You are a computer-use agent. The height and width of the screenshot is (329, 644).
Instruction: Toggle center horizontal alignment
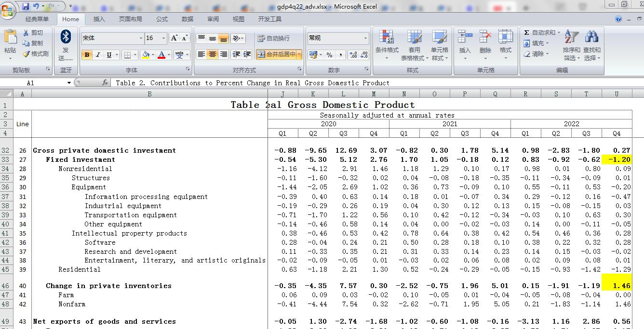pos(212,54)
